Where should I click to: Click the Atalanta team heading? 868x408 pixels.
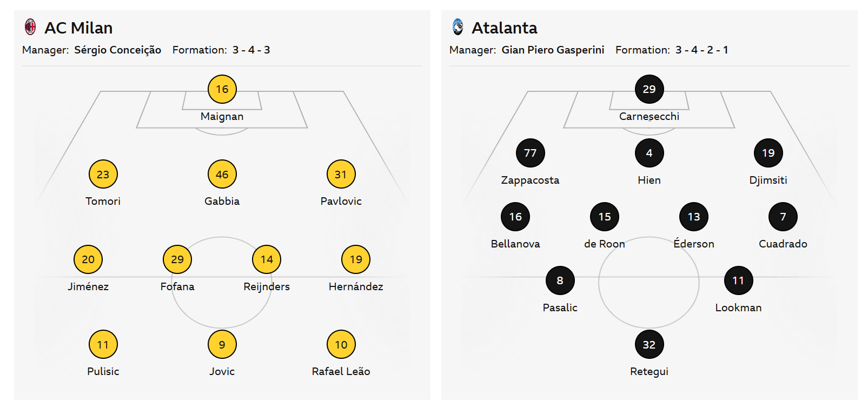pos(504,28)
